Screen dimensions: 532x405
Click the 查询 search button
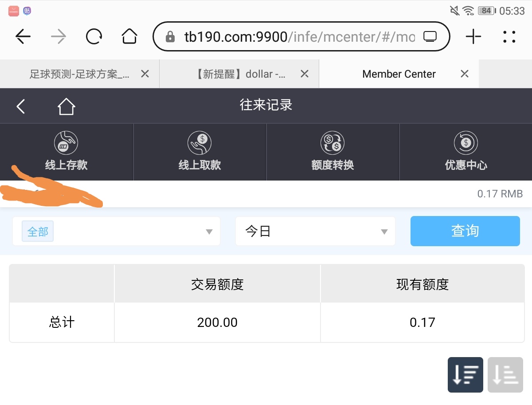tap(465, 231)
